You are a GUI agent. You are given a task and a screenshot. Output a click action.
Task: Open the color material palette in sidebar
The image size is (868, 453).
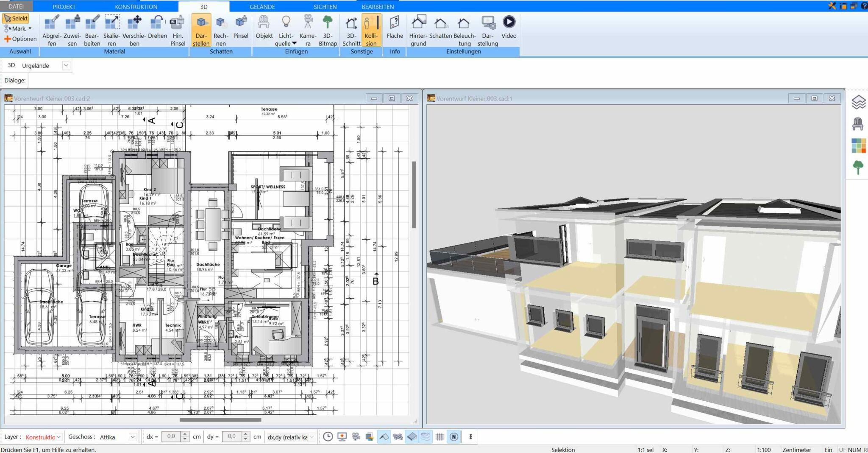pos(858,146)
